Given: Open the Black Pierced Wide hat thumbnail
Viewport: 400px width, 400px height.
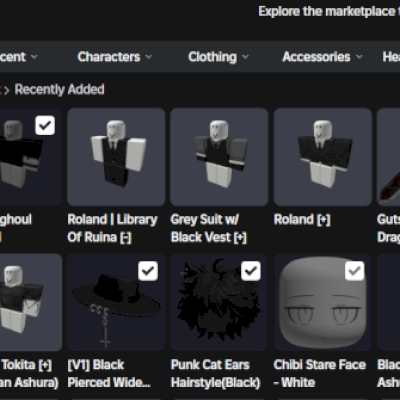Looking at the screenshot, I should 116,302.
